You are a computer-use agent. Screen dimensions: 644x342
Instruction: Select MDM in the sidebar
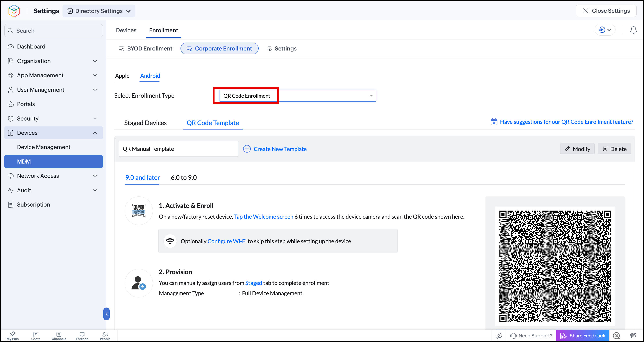(54, 162)
